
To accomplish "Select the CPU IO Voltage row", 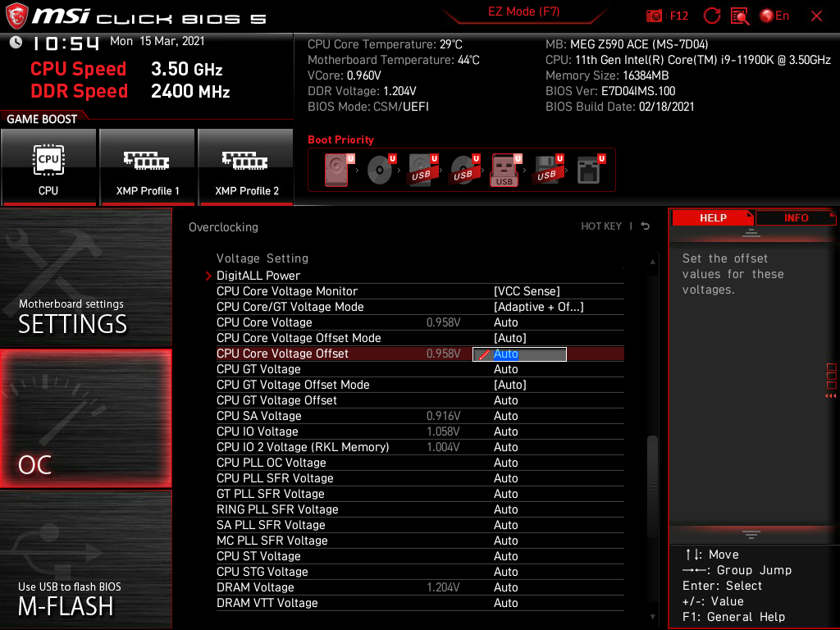I will [x=420, y=431].
